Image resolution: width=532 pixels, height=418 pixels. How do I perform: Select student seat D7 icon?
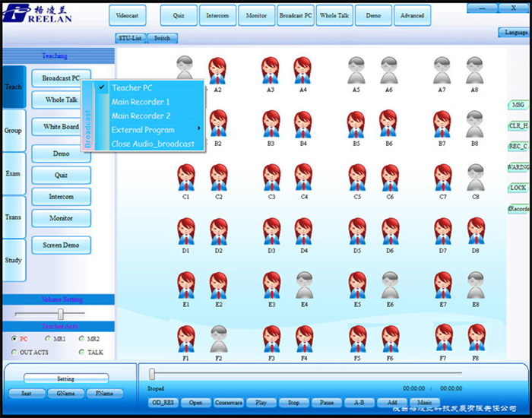(442, 232)
